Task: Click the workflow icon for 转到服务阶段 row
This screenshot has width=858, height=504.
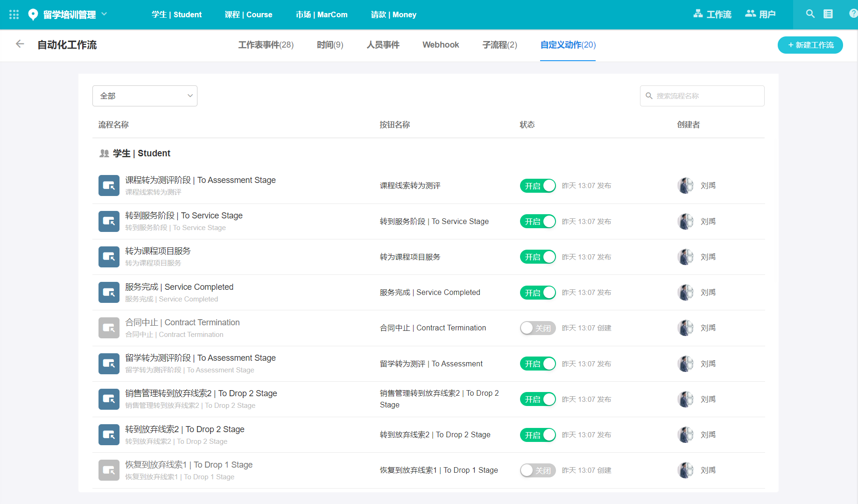Action: pyautogui.click(x=109, y=221)
